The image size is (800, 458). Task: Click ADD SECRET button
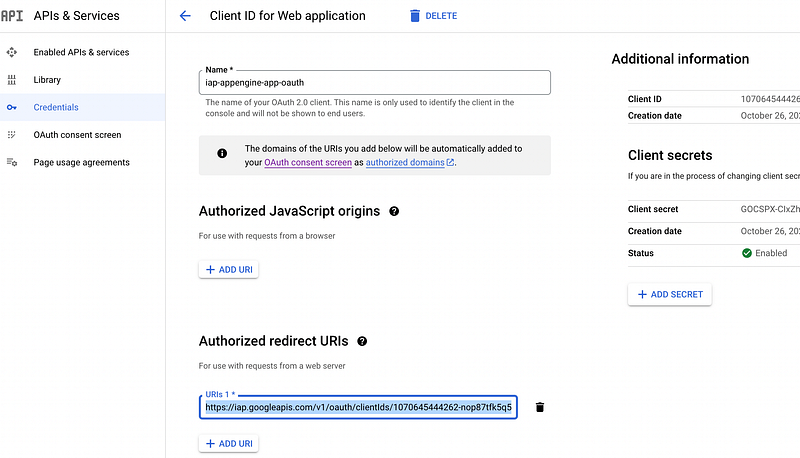(x=670, y=294)
